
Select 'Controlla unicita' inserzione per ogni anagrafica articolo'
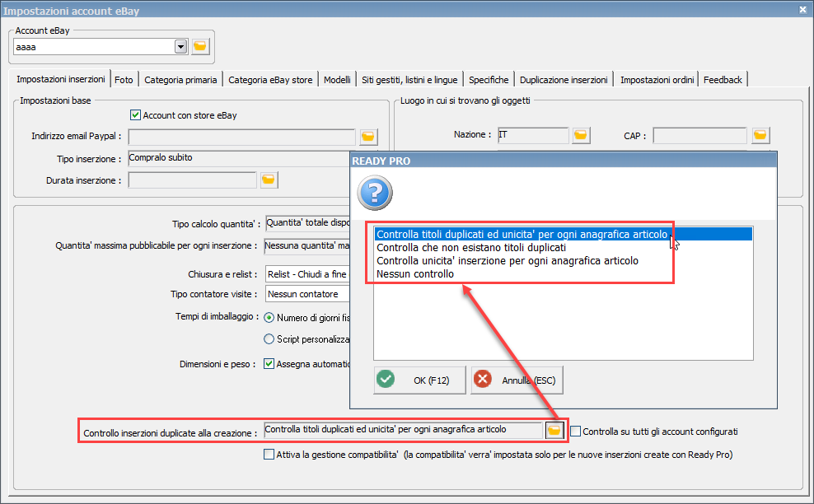(x=564, y=260)
